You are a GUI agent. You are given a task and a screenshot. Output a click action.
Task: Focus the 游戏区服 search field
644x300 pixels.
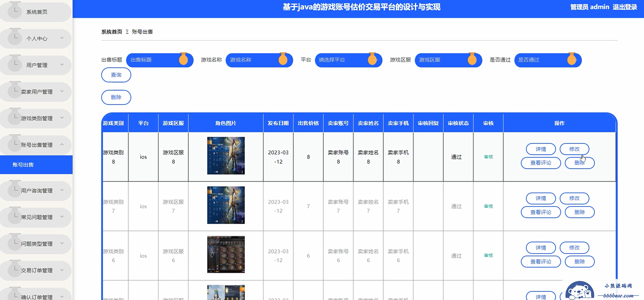coord(448,60)
